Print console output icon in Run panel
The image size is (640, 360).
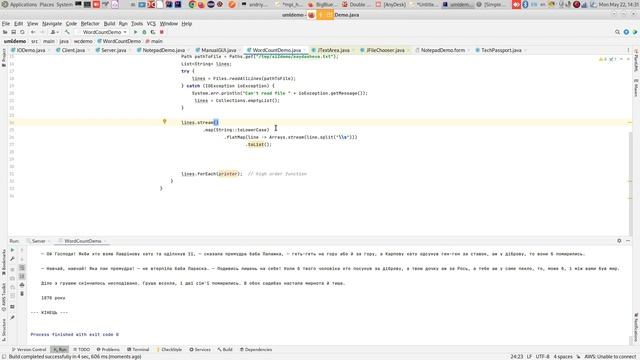point(22,285)
